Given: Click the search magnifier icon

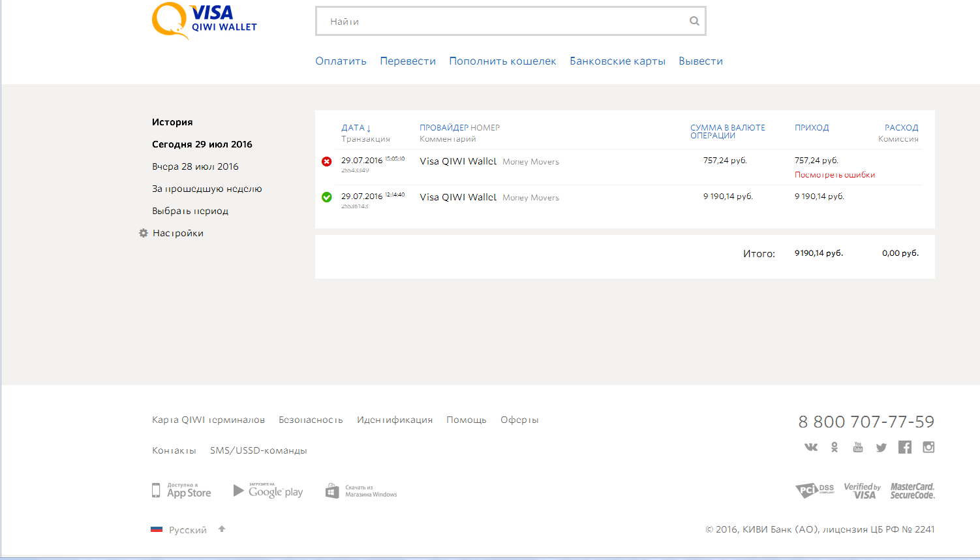Looking at the screenshot, I should [x=694, y=22].
